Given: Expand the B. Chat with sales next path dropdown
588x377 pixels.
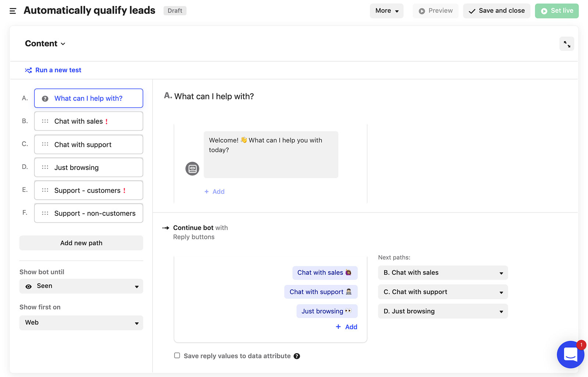Looking at the screenshot, I should click(x=442, y=273).
